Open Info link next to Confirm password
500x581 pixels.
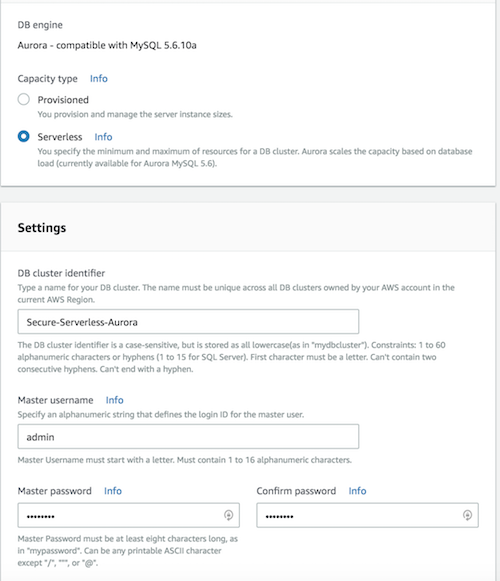[x=357, y=491]
